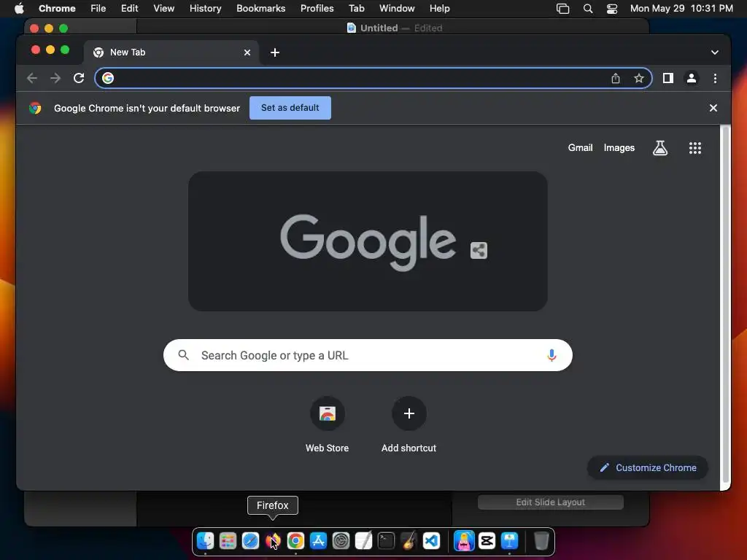747x560 pixels.
Task: Open Safari from the Dock
Action: [x=250, y=541]
